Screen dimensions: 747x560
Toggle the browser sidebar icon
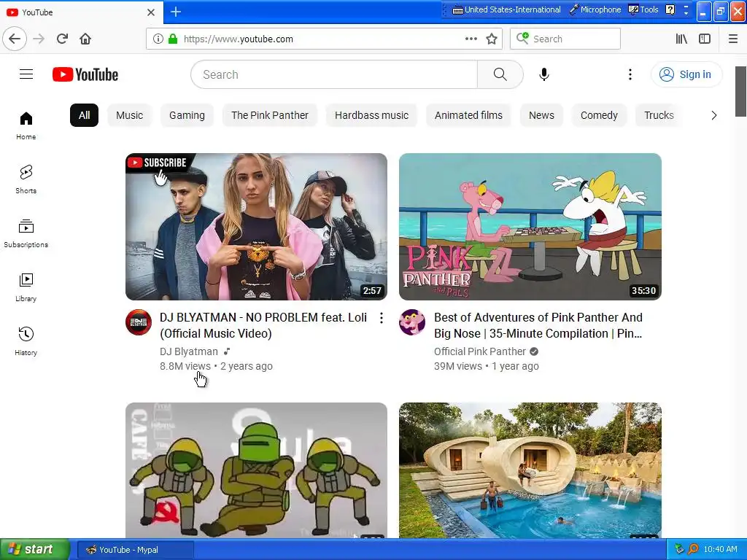click(x=705, y=39)
